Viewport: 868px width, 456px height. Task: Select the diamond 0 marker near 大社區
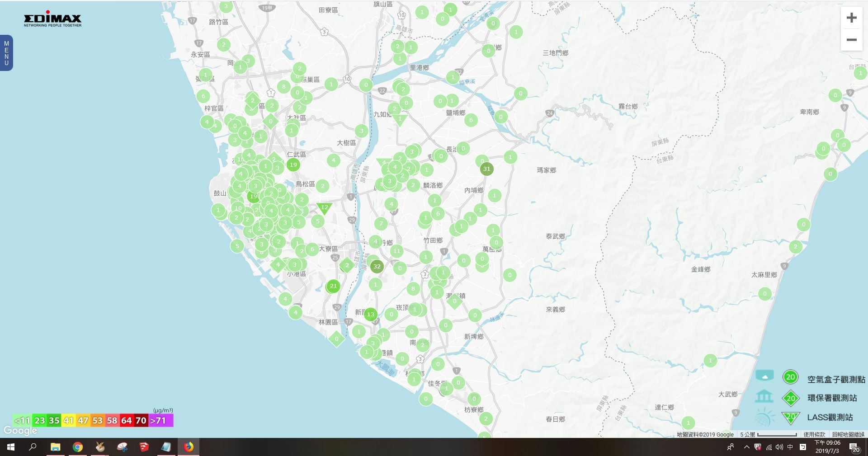(x=270, y=121)
